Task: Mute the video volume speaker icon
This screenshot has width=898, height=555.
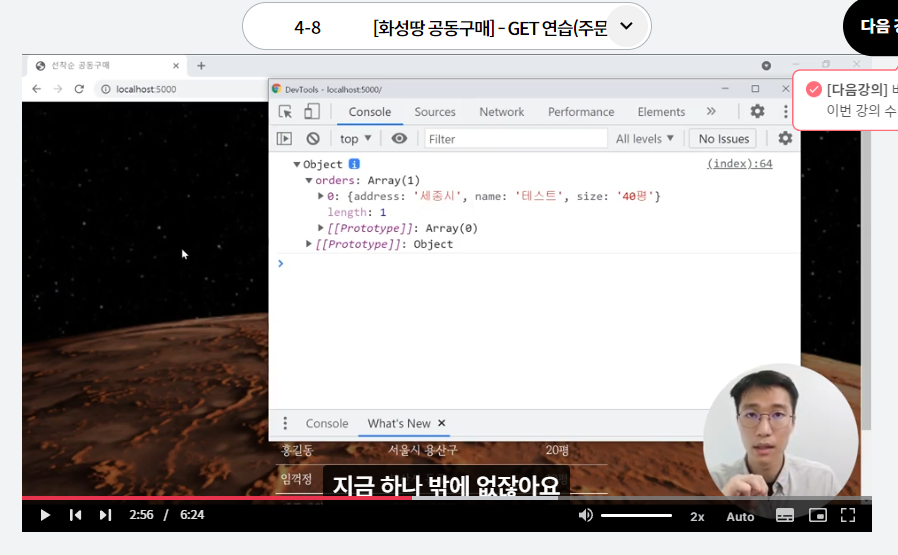Action: click(585, 515)
